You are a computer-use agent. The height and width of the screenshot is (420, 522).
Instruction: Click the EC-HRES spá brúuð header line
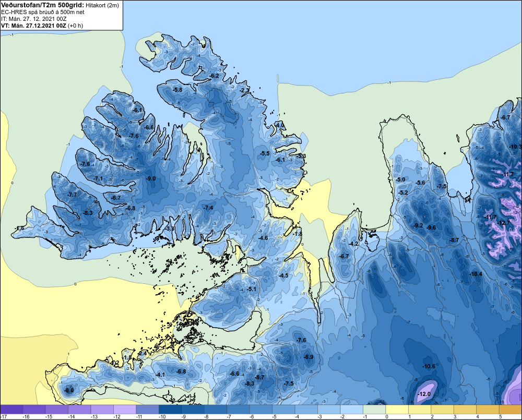(x=43, y=12)
